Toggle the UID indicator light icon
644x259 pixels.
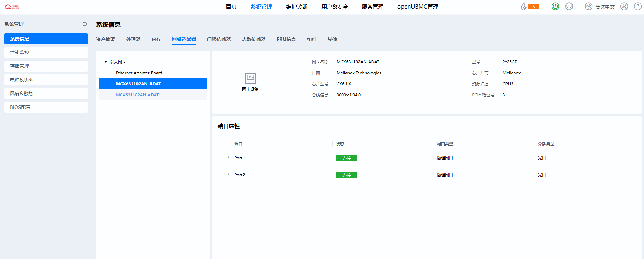click(x=569, y=7)
